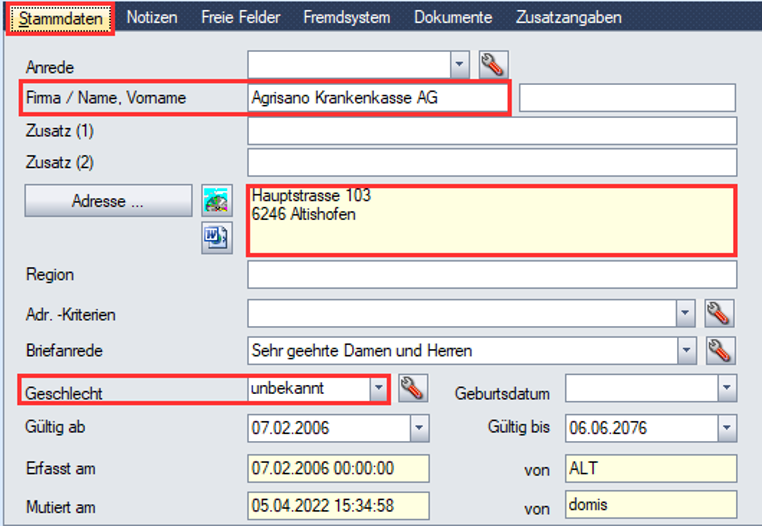Click the Geschlecht label

click(64, 393)
